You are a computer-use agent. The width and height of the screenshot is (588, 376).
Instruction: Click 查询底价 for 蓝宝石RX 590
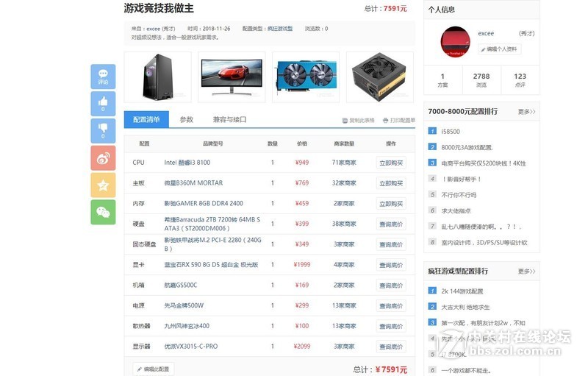(391, 265)
